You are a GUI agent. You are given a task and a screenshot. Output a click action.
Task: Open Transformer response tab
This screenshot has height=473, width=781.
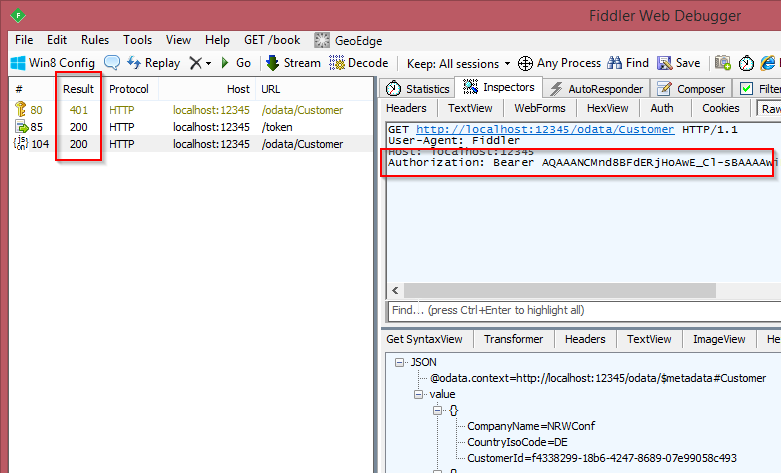pos(514,339)
